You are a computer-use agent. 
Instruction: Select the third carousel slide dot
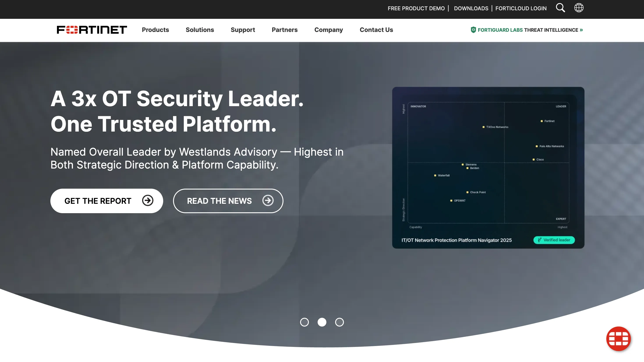click(339, 322)
